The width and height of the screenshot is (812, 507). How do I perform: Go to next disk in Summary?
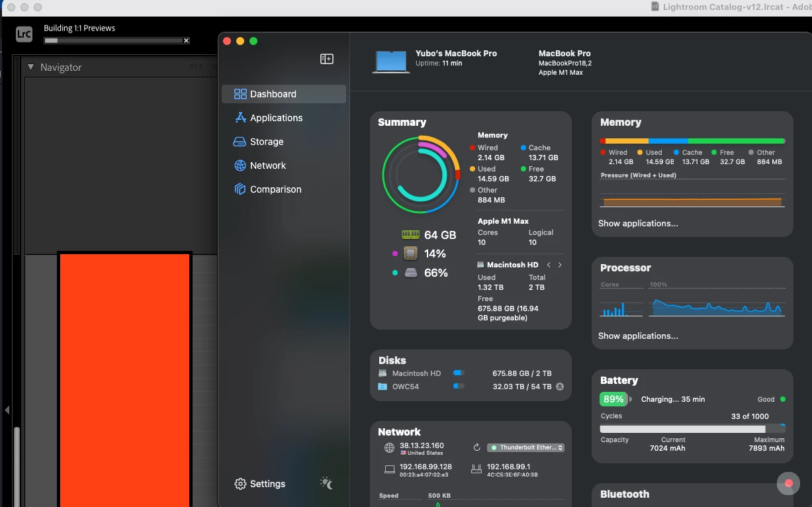click(560, 265)
